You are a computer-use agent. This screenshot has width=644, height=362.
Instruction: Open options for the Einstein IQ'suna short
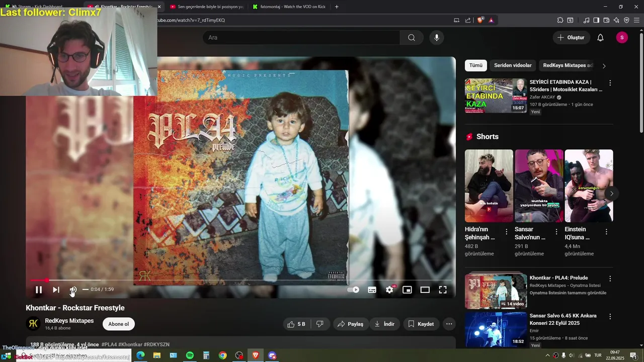tap(606, 232)
